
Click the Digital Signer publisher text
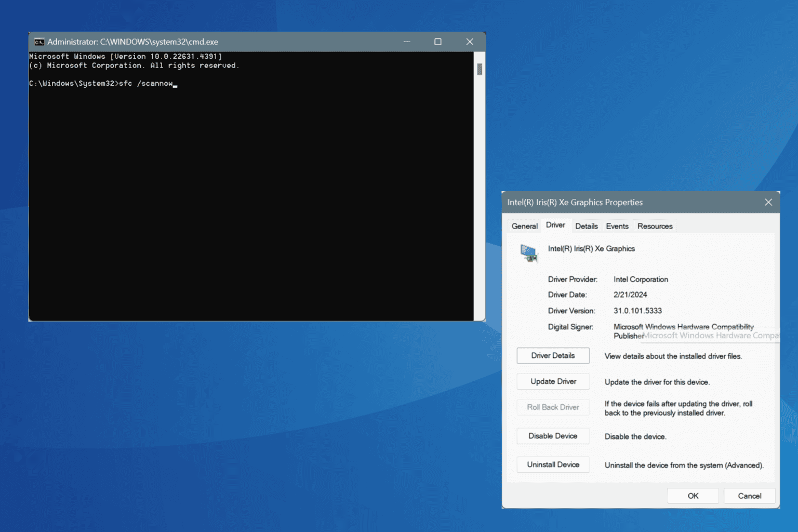click(x=683, y=331)
